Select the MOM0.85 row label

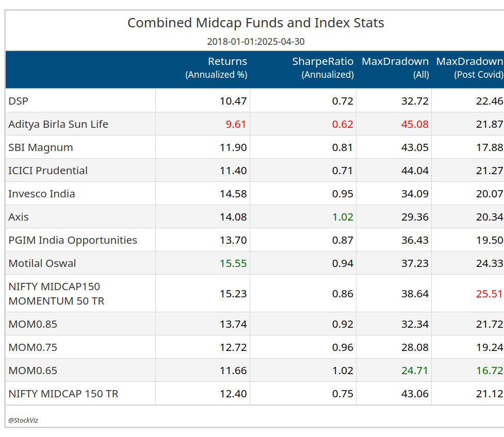(x=33, y=324)
